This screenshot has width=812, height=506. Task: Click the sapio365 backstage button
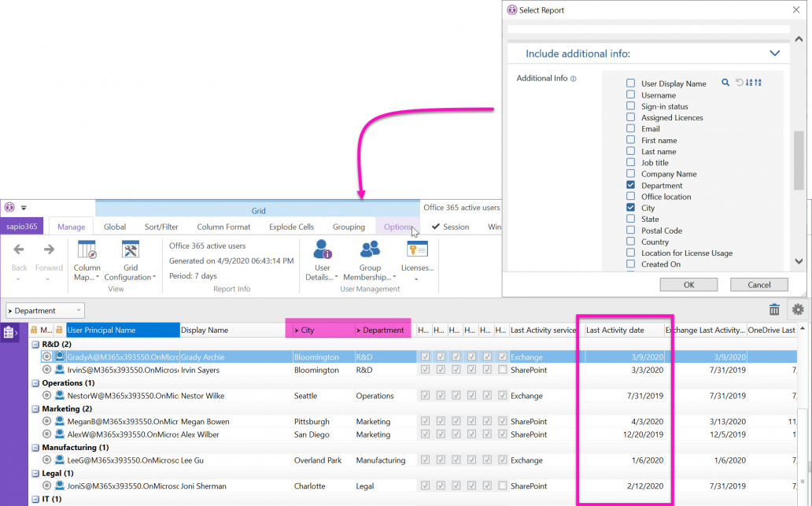[22, 227]
